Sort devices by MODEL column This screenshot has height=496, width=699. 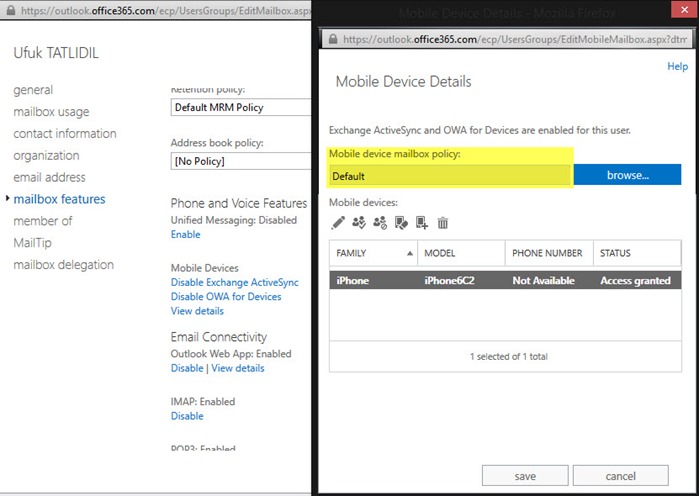pyautogui.click(x=461, y=253)
